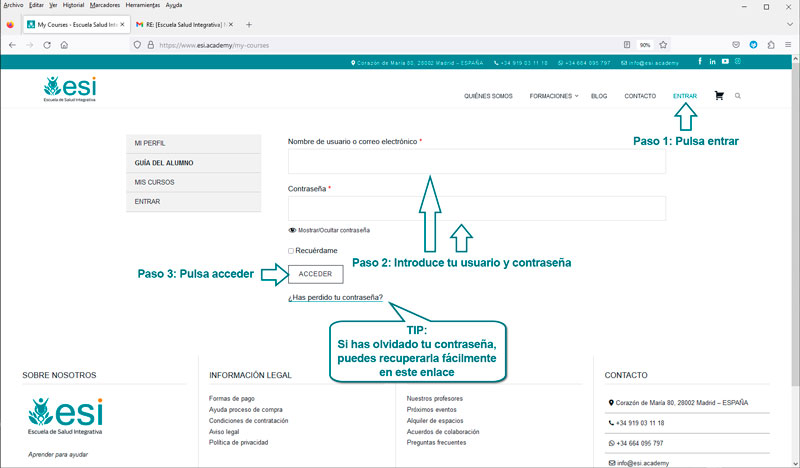800x468 pixels.
Task: Click the shield tracking protection icon
Action: 137,45
